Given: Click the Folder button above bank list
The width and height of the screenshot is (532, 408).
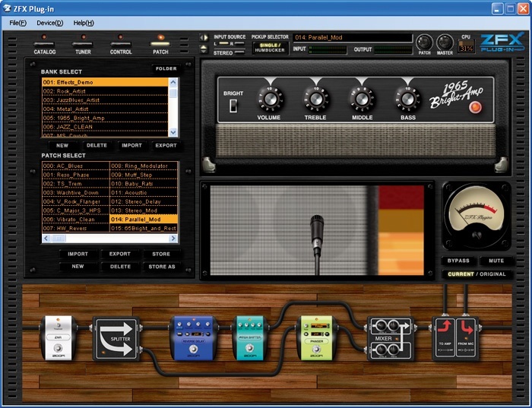Looking at the screenshot, I should [166, 69].
